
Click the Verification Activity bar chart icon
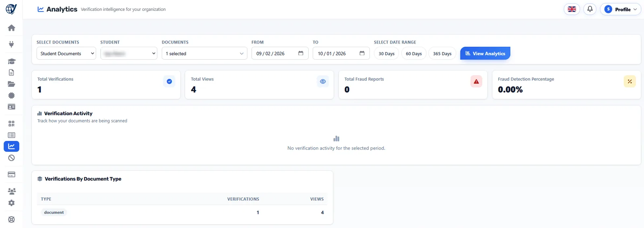tap(39, 114)
